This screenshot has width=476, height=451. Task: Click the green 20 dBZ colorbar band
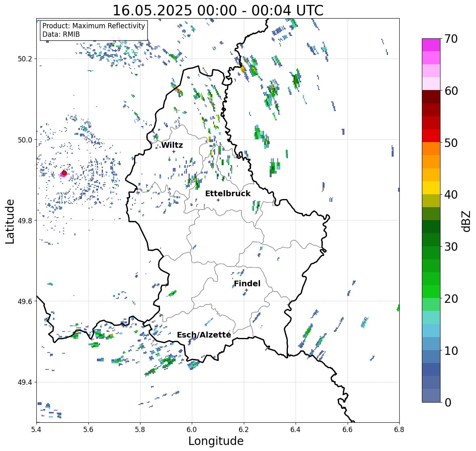[431, 292]
